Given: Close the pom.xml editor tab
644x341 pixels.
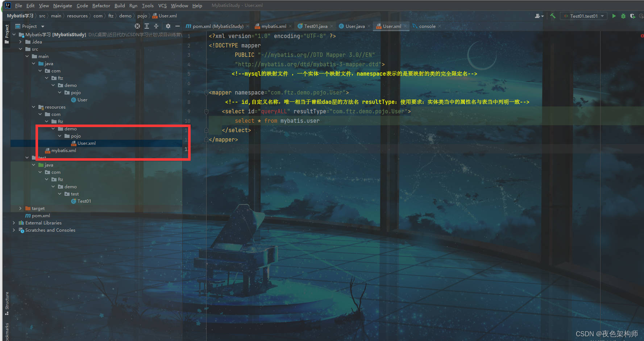Looking at the screenshot, I should tap(248, 26).
